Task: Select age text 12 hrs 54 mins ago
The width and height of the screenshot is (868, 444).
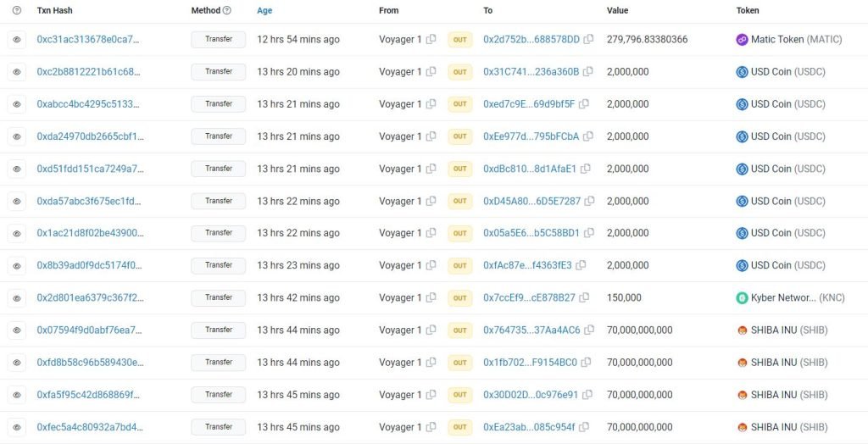Action: click(x=298, y=39)
